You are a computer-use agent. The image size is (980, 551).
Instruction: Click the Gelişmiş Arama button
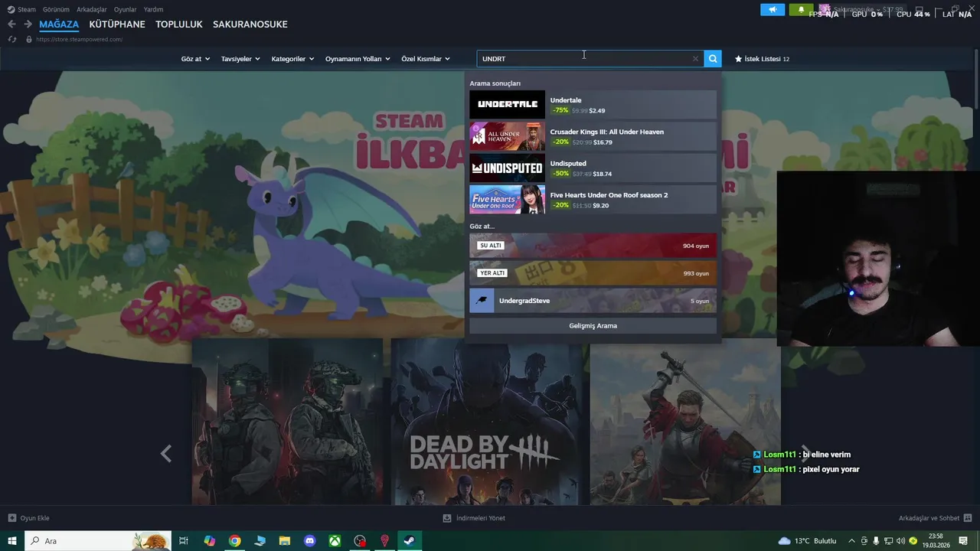[593, 326]
